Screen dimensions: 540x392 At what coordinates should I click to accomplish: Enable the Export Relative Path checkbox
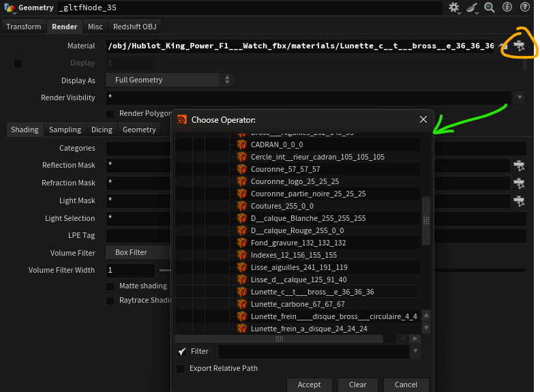181,369
